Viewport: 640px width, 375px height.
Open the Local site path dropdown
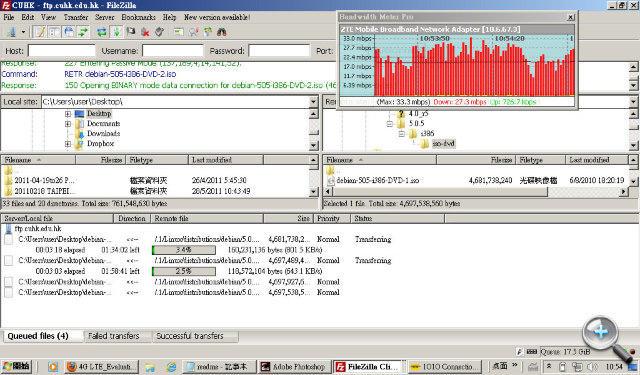point(313,102)
